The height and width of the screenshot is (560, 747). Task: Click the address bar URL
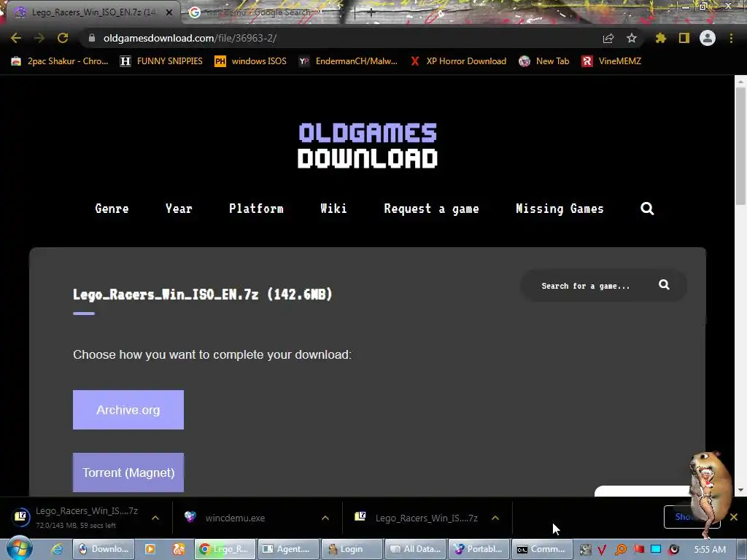point(190,38)
